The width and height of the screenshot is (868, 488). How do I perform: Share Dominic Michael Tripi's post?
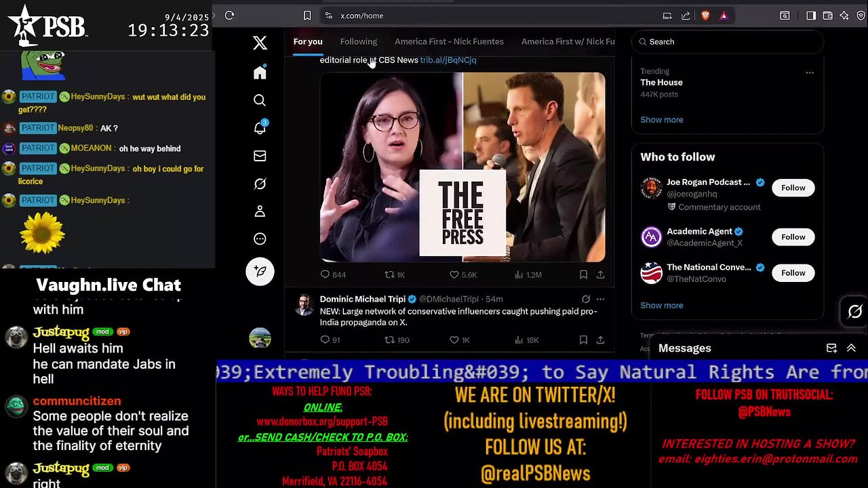600,340
